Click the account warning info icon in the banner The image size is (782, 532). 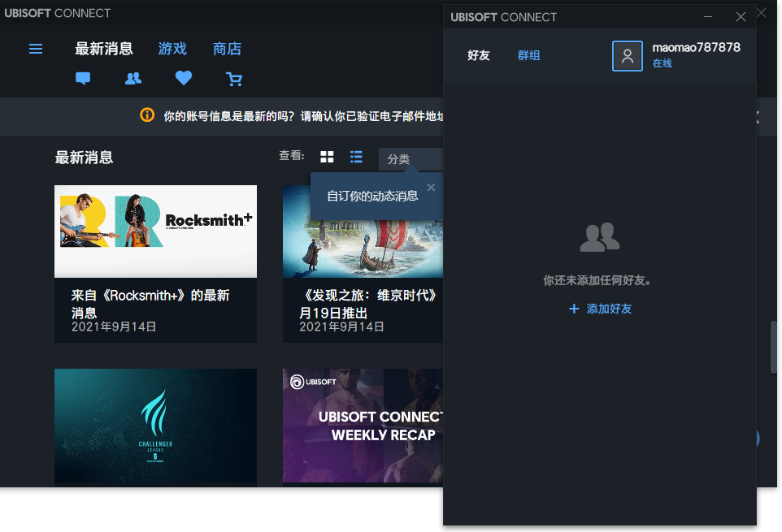(x=147, y=115)
